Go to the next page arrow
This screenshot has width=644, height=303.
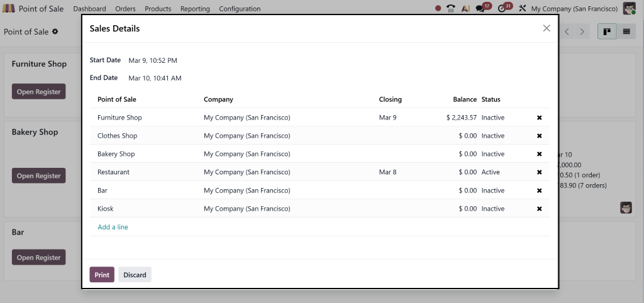(582, 31)
